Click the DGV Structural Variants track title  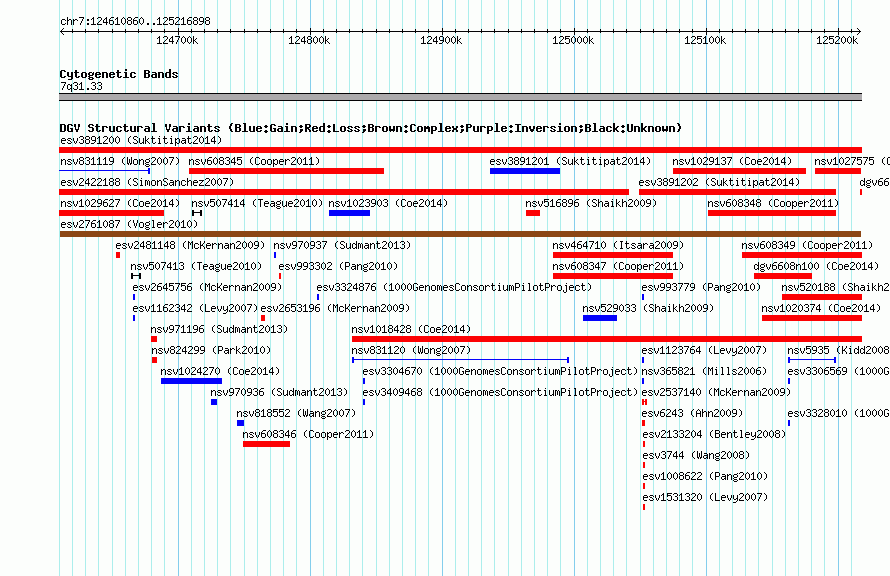[371, 128]
